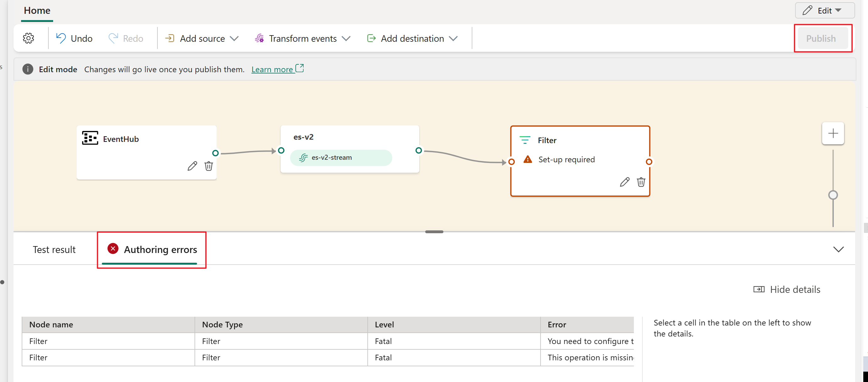Image resolution: width=868 pixels, height=382 pixels.
Task: Click the EventHub source node icon
Action: point(90,139)
